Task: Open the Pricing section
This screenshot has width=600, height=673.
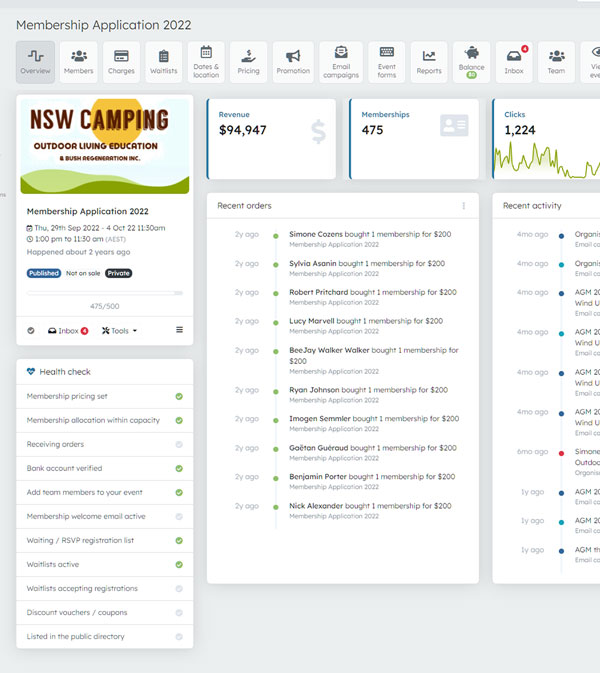Action: coord(248,62)
